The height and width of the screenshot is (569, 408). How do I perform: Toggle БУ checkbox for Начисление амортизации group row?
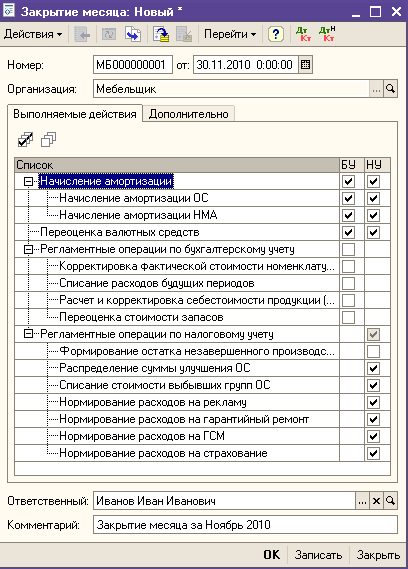pyautogui.click(x=348, y=181)
